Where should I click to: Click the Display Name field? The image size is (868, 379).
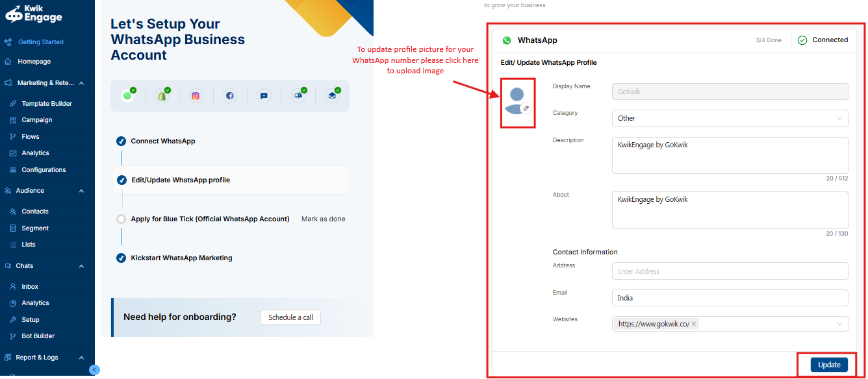click(x=730, y=92)
